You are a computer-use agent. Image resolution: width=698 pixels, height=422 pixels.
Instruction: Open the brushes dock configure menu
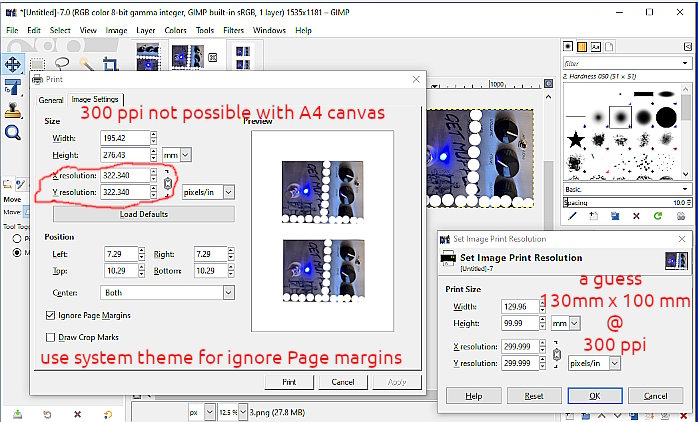coord(688,46)
